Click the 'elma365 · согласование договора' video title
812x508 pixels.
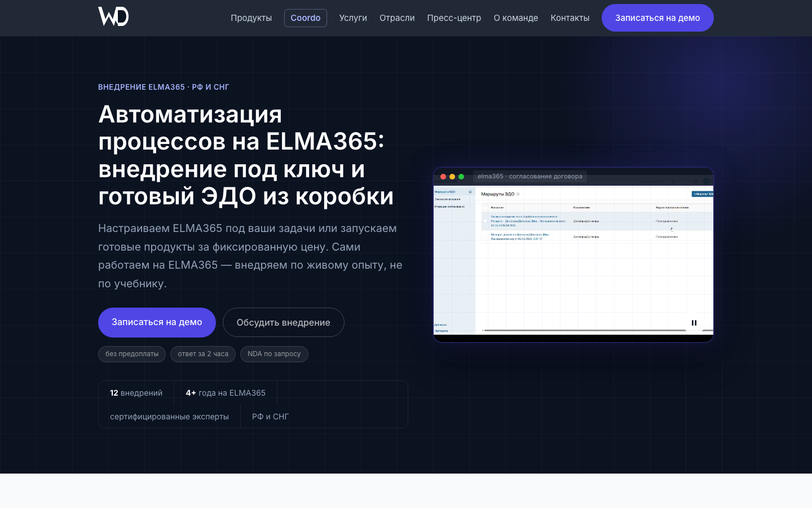pos(530,176)
